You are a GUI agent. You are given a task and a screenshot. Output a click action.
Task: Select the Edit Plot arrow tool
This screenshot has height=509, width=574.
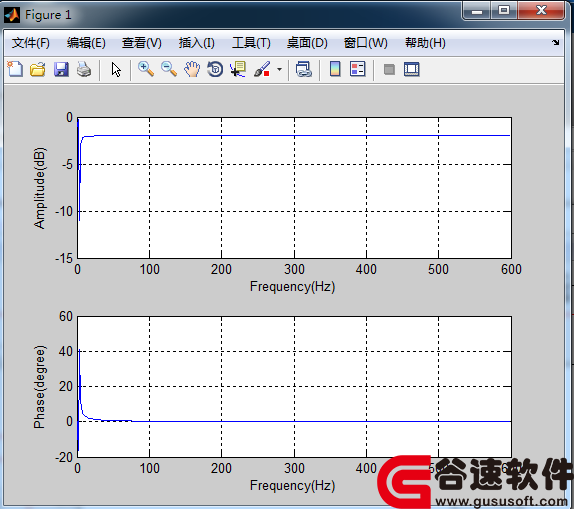click(116, 70)
